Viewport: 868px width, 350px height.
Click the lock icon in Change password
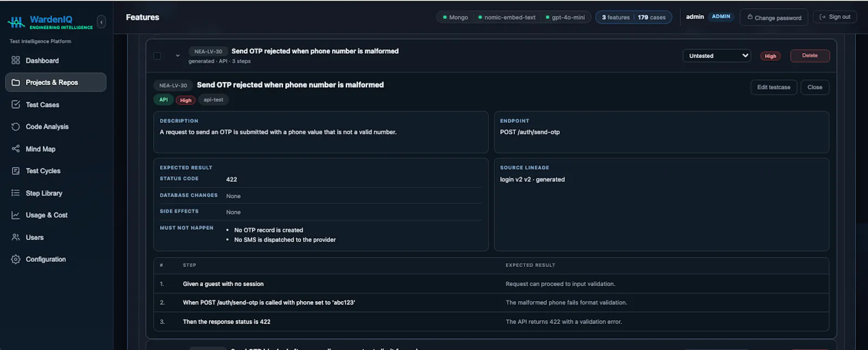(750, 17)
